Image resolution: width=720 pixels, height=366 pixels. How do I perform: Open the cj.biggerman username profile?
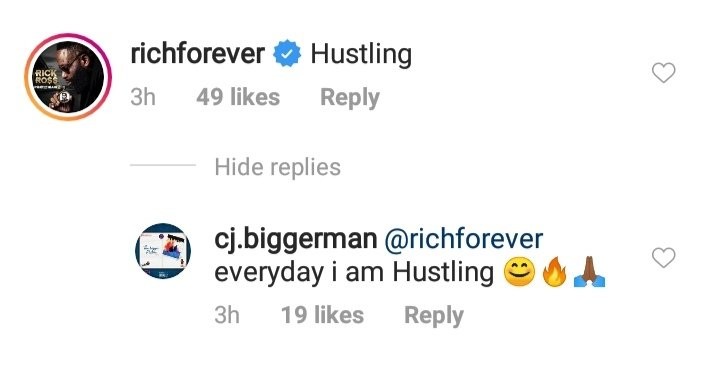coord(295,241)
